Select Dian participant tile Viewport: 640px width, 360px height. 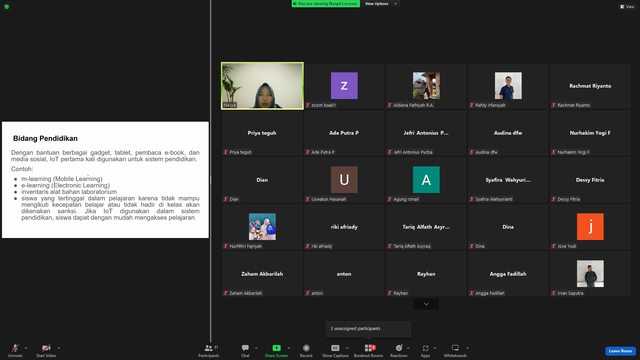262,180
